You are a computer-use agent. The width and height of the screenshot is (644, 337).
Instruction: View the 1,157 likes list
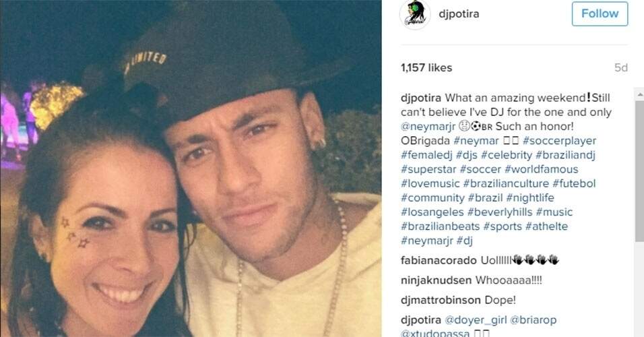(426, 67)
